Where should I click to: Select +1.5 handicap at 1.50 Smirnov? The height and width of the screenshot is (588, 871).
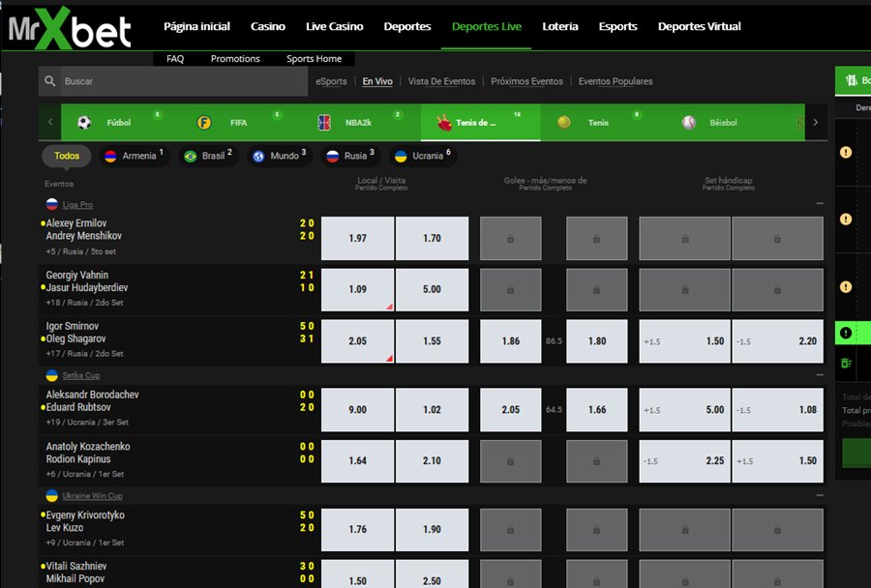click(x=685, y=341)
